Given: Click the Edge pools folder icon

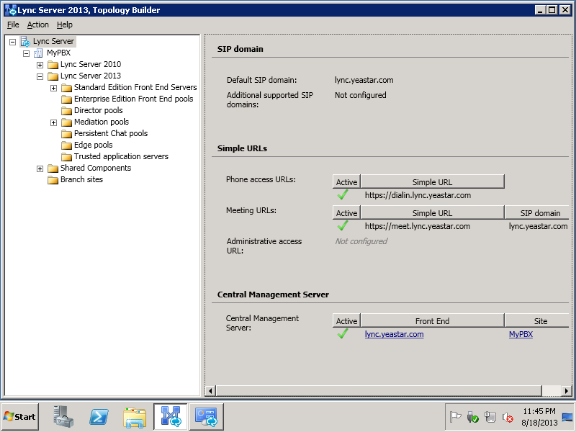Looking at the screenshot, I should [x=66, y=145].
